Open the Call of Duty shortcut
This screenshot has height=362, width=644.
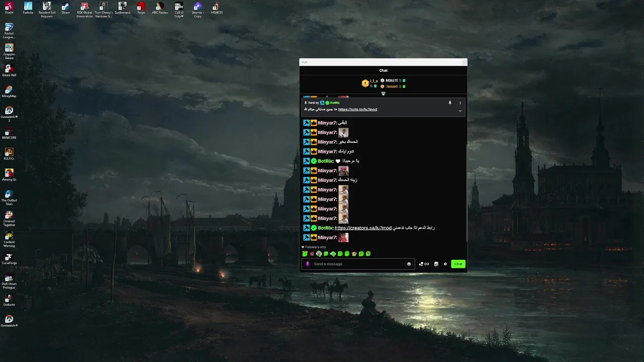click(x=179, y=10)
